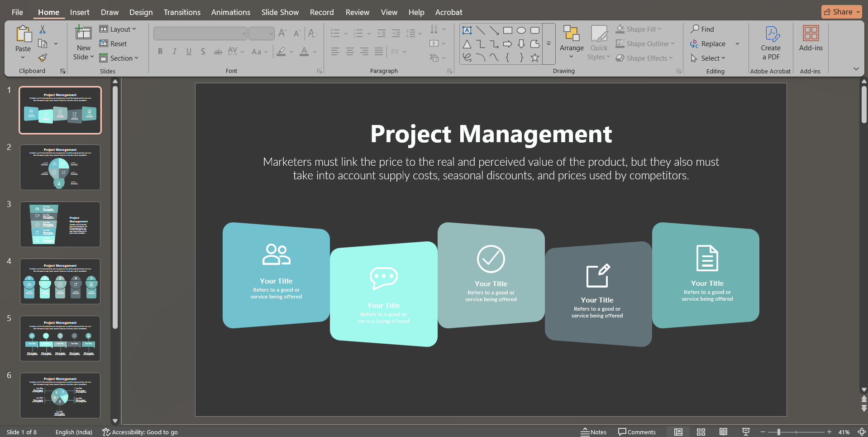
Task: Apply bold formatting to text
Action: [160, 51]
